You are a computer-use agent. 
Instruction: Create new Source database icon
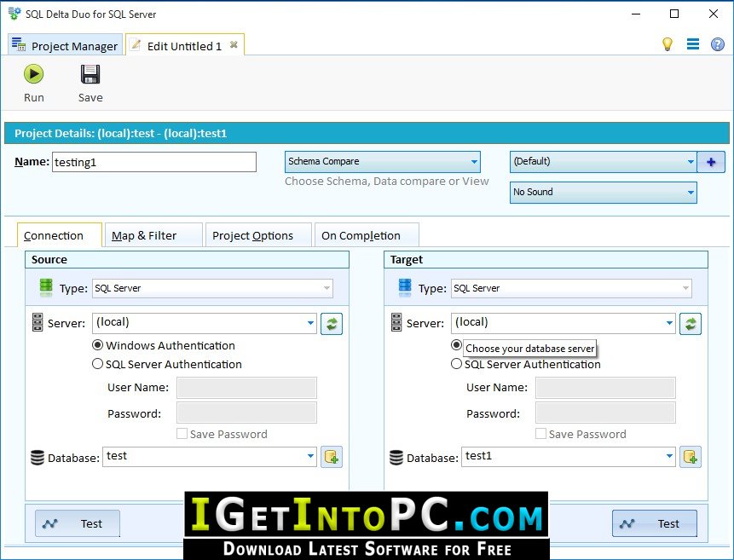click(x=332, y=457)
